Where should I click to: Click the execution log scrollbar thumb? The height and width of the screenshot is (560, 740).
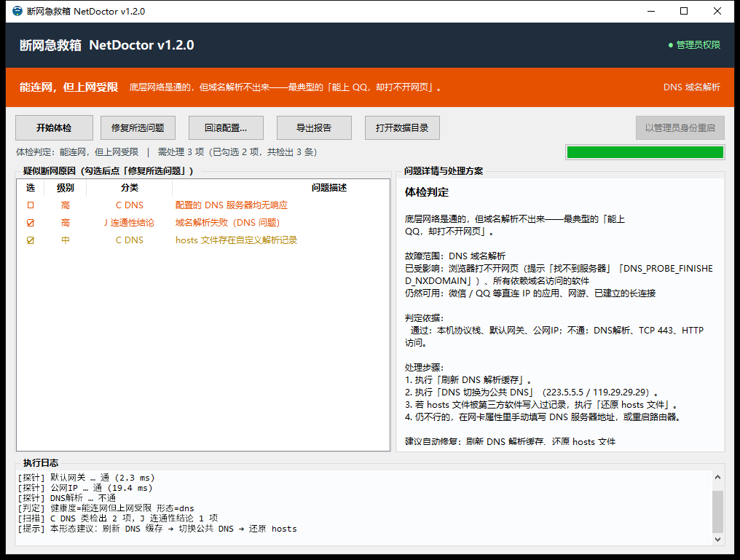coord(717,511)
